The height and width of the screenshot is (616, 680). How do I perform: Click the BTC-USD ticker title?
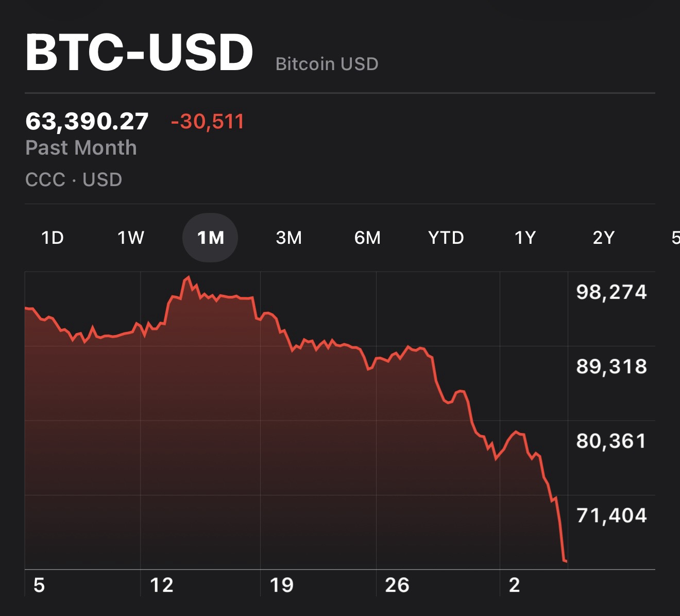tap(139, 53)
